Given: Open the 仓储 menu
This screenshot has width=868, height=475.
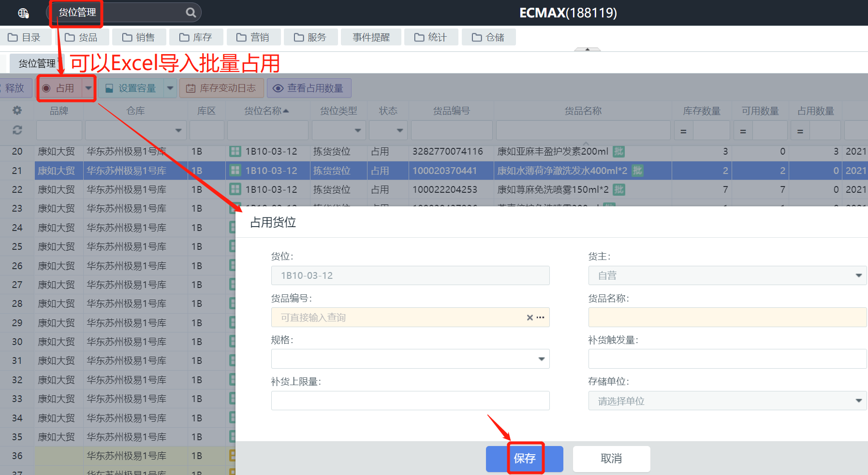Looking at the screenshot, I should (x=488, y=37).
